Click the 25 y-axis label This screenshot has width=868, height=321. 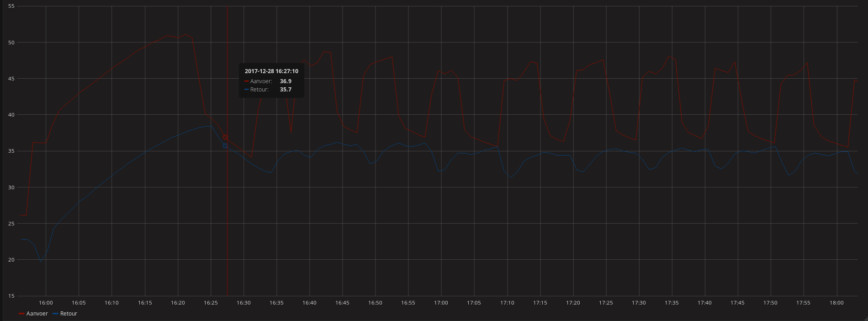click(x=11, y=224)
